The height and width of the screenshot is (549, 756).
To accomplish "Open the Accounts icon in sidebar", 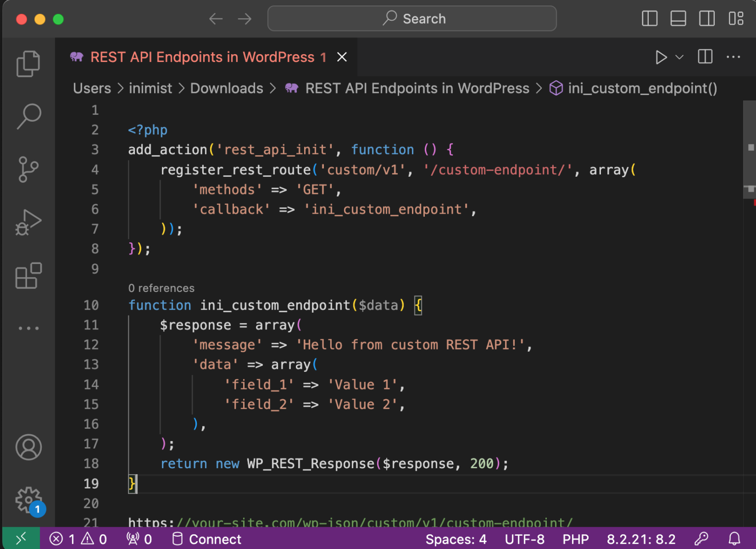I will (28, 447).
